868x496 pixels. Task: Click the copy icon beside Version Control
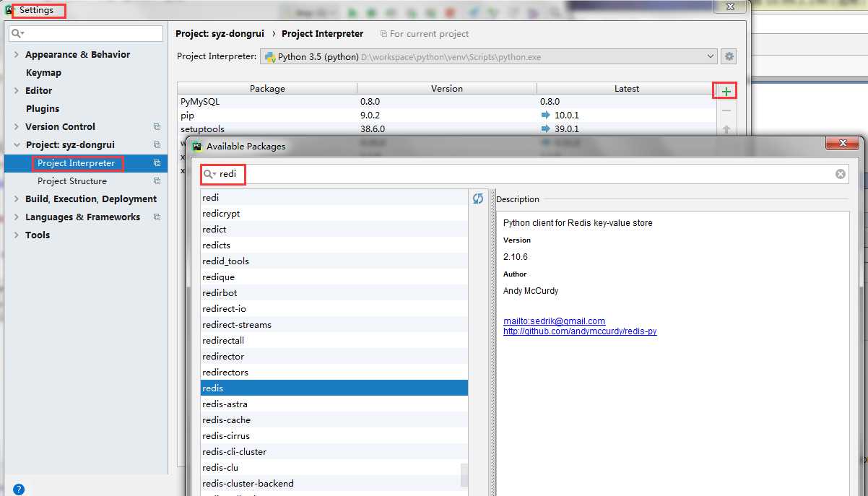click(157, 126)
